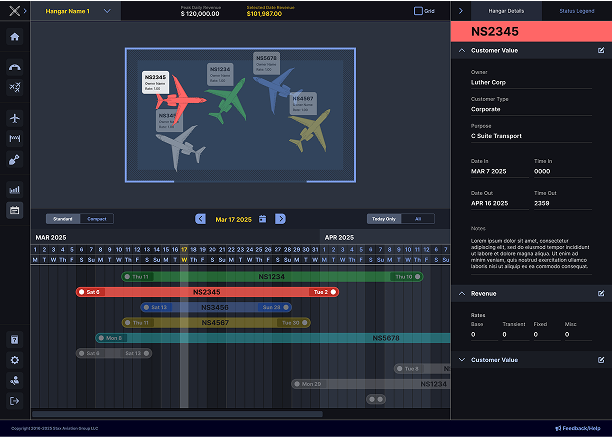Viewport: 612px width, 437px height.
Task: Click the red NS2345 airplane in hangar
Action: [x=182, y=98]
